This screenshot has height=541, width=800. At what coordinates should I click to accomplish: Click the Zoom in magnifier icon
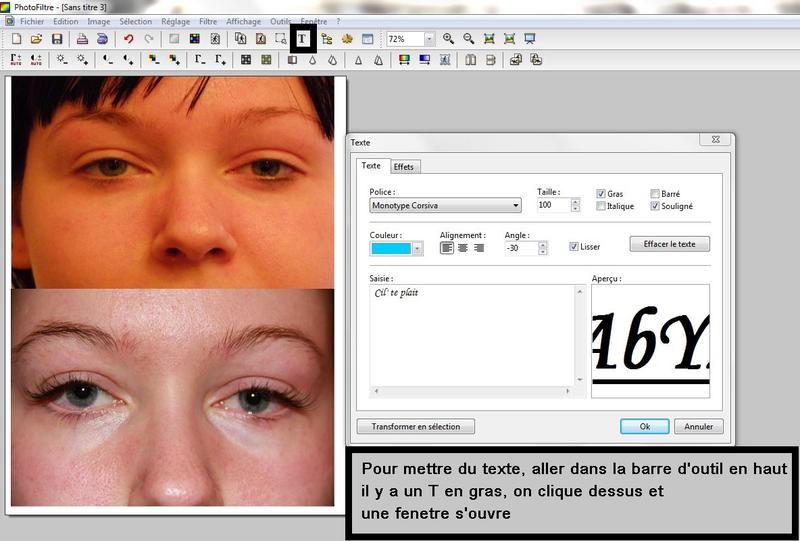point(448,39)
